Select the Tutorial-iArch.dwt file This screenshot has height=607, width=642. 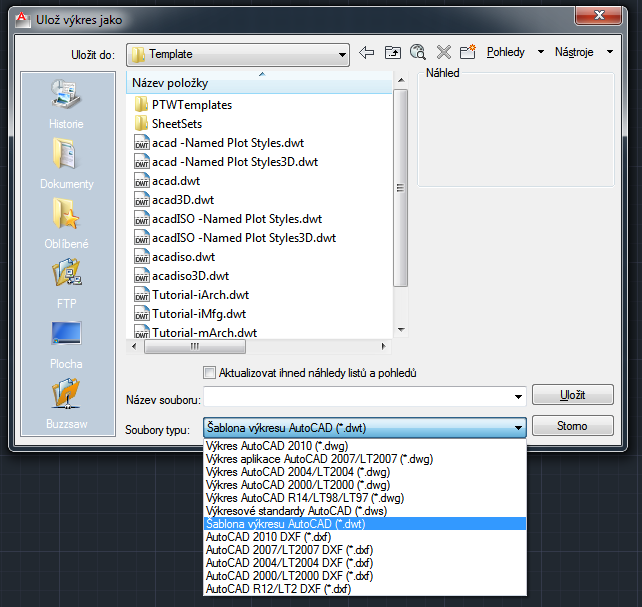click(192, 295)
